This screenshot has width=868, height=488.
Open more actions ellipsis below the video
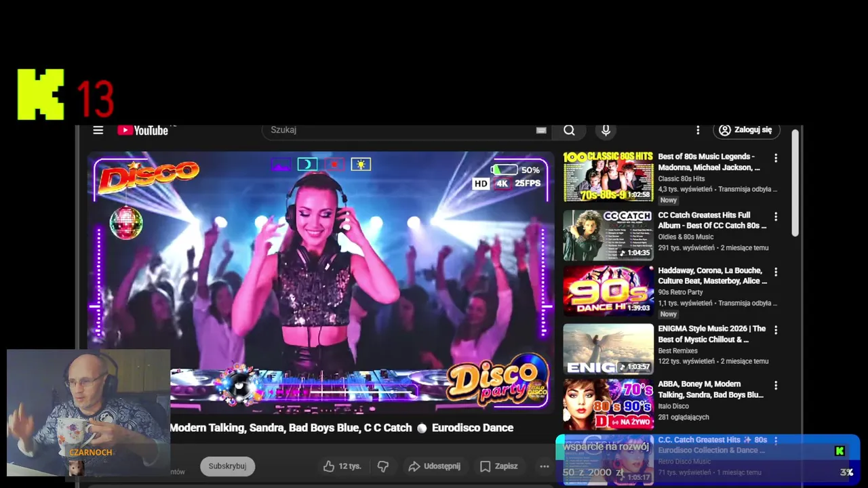pyautogui.click(x=544, y=466)
